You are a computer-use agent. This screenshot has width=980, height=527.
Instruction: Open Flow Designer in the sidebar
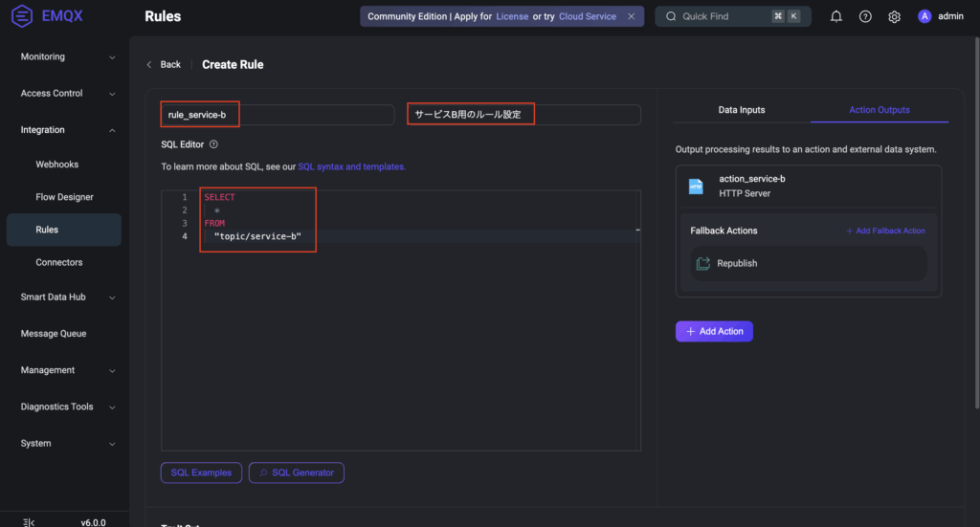[x=64, y=197]
